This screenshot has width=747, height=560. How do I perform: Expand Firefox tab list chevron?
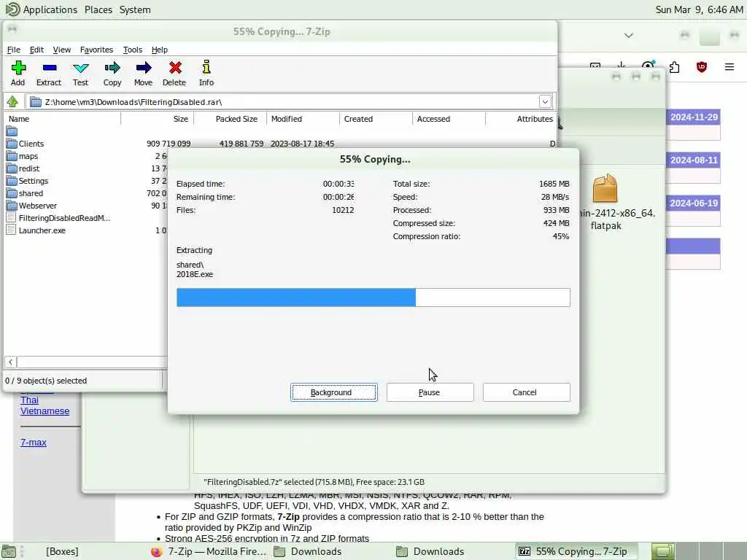coord(628,35)
